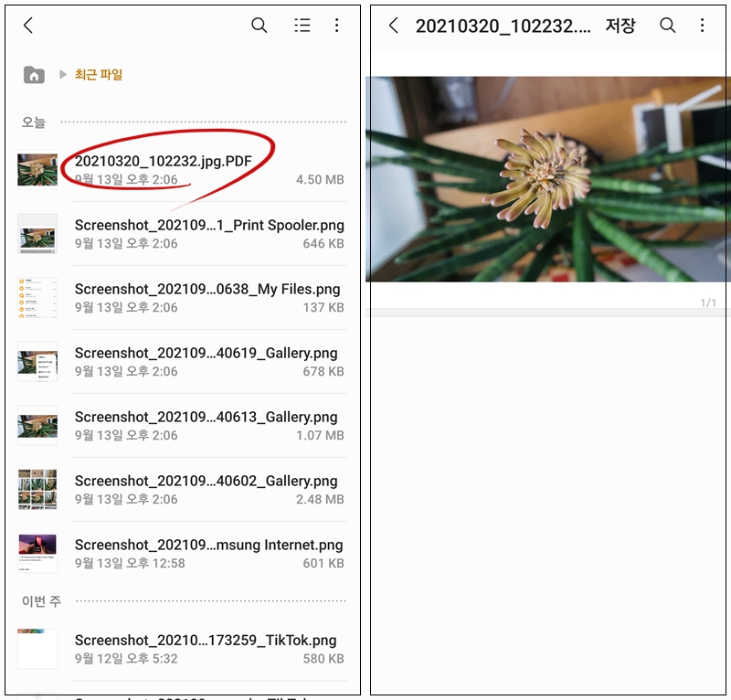Click the 2.48 MB file size
Viewport: 731px width, 700px height.
click(x=320, y=499)
